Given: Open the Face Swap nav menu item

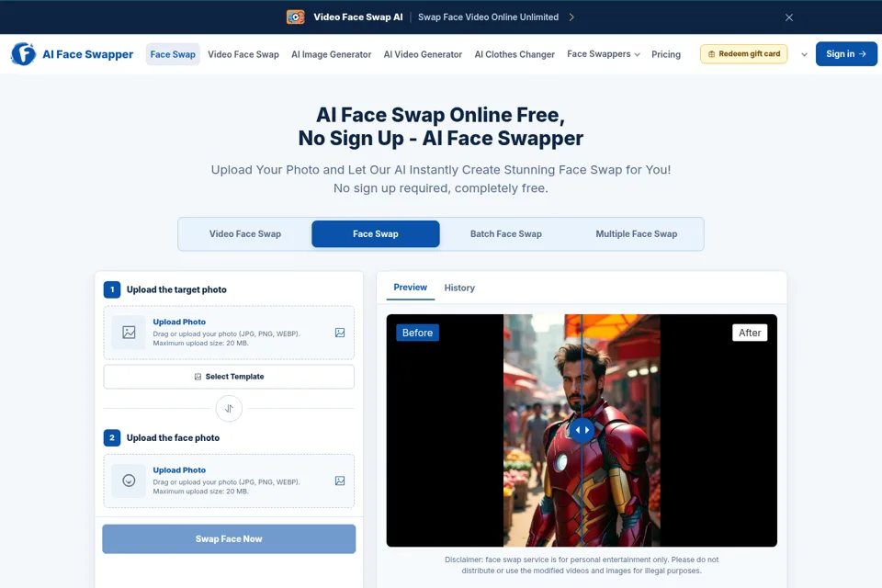Looking at the screenshot, I should coord(173,54).
